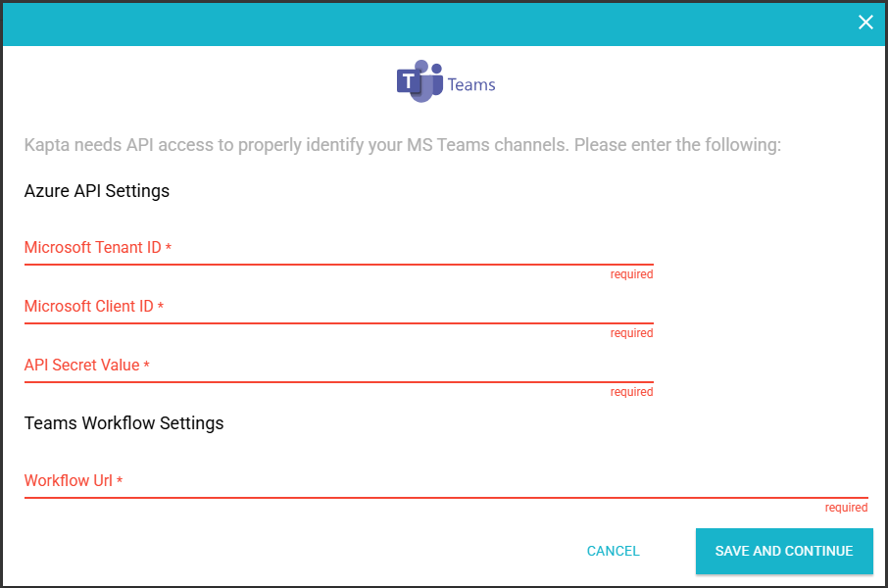Click the asterisk beside Microsoft Client ID
Image resolution: width=888 pixels, height=588 pixels.
(161, 308)
